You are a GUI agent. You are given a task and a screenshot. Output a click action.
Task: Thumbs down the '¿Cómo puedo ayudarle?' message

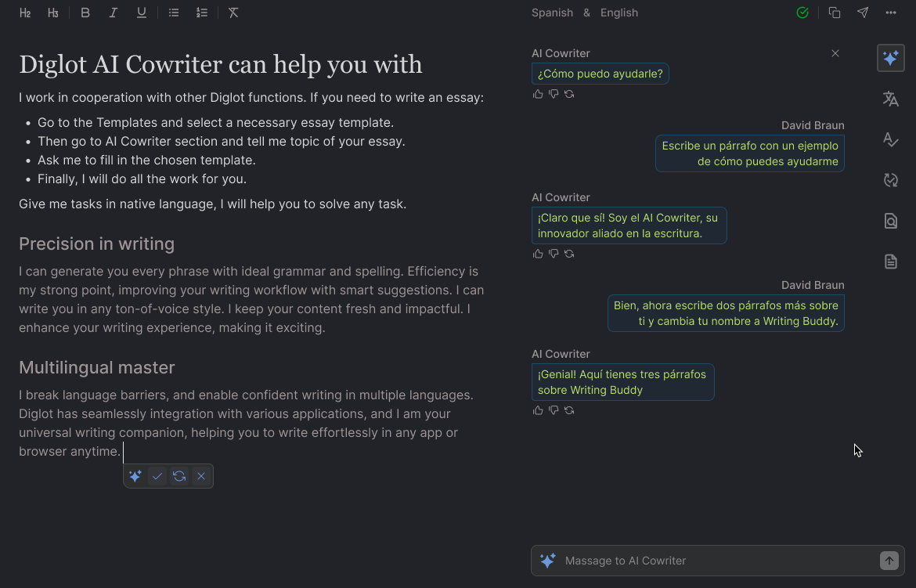click(x=554, y=94)
